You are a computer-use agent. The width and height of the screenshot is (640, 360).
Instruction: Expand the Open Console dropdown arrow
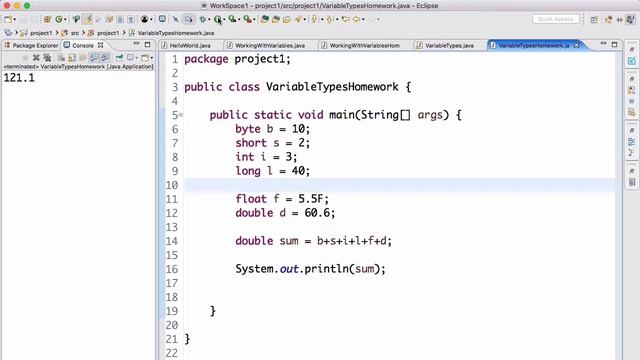coord(152,58)
